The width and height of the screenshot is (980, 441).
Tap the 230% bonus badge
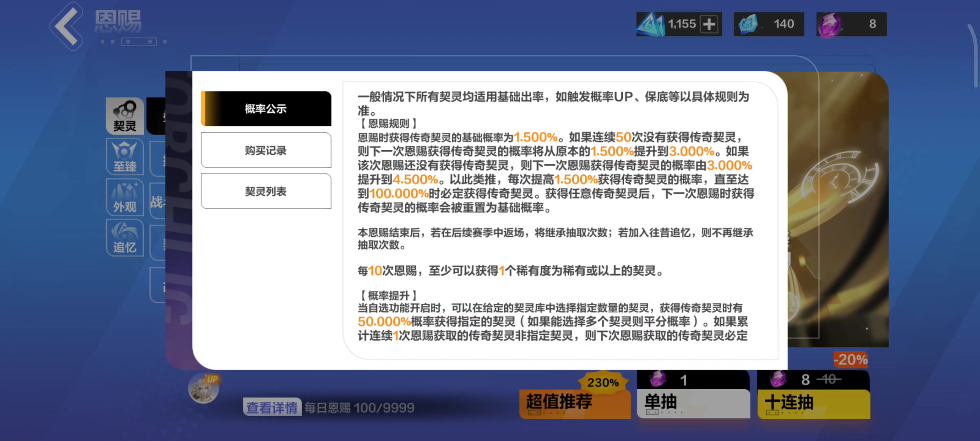click(603, 382)
